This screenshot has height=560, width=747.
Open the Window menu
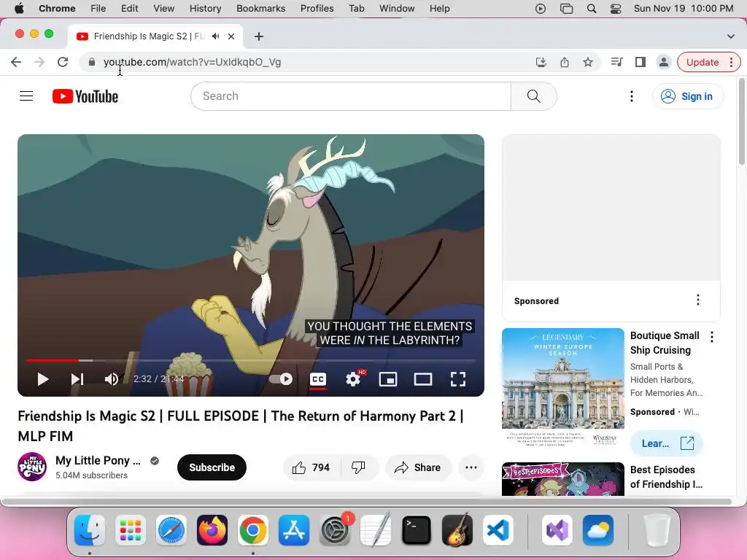click(397, 9)
